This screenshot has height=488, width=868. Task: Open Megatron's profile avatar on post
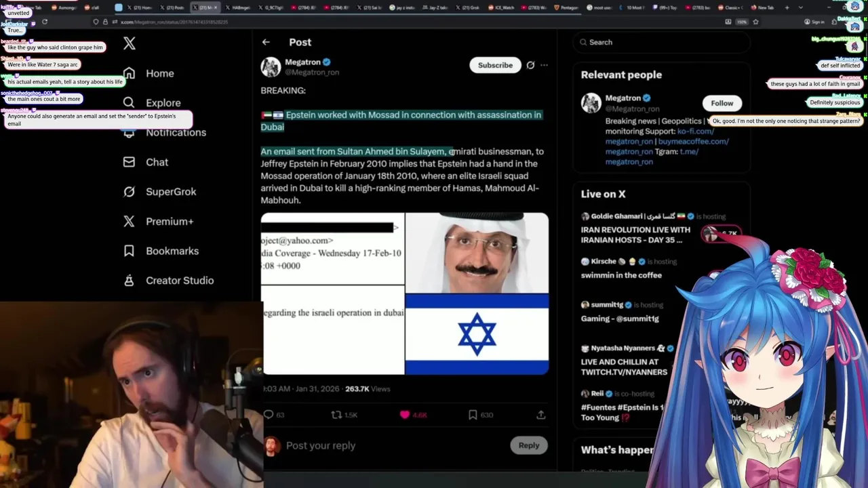[x=271, y=66]
